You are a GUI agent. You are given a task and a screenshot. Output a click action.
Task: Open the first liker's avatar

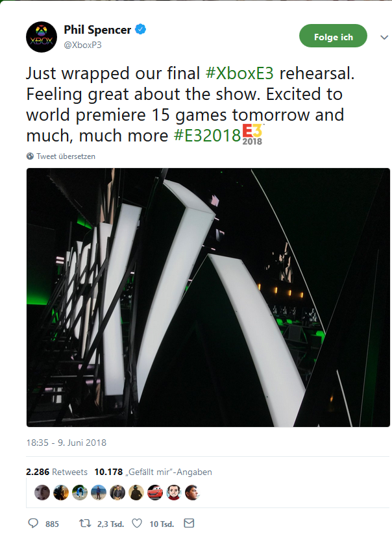[x=42, y=493]
